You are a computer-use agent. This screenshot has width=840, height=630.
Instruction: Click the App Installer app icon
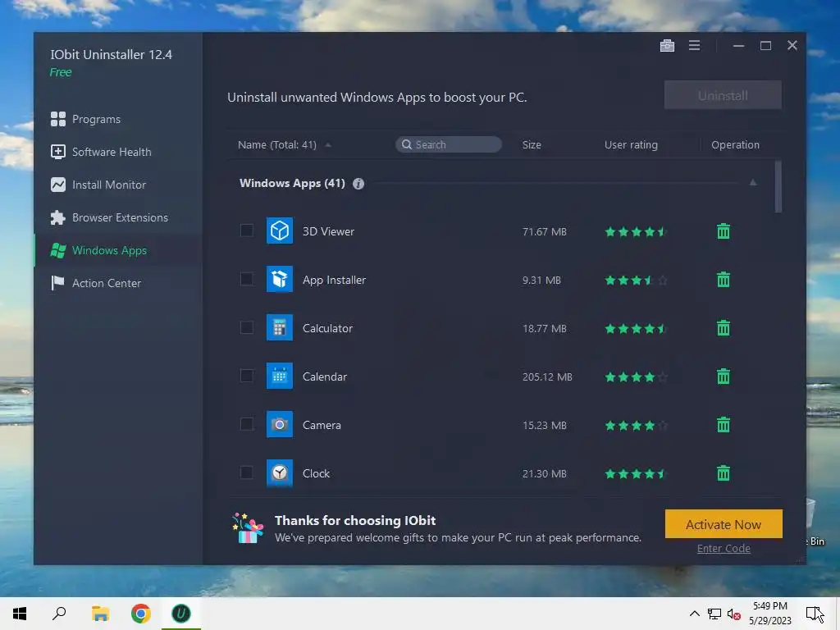point(280,279)
